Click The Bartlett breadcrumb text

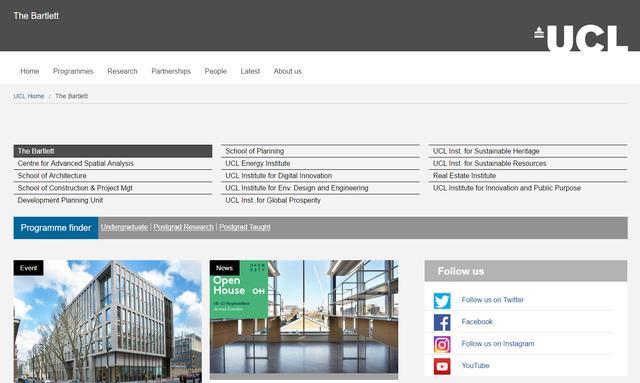coord(71,96)
